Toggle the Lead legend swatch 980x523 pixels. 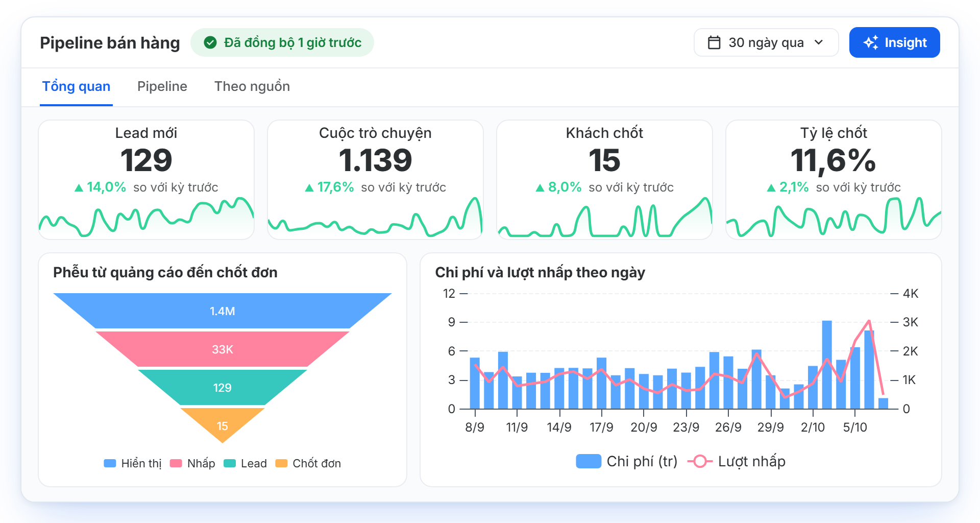230,463
